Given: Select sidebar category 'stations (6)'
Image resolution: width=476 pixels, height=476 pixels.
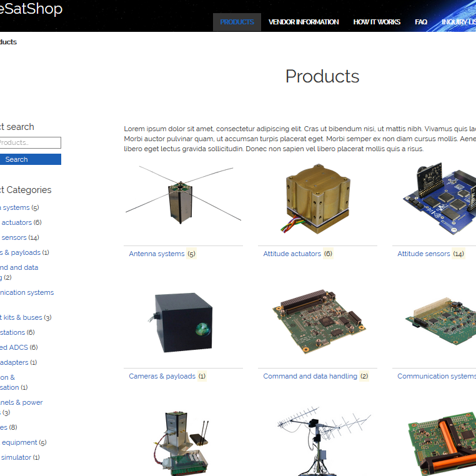Looking at the screenshot, I should pyautogui.click(x=17, y=332).
